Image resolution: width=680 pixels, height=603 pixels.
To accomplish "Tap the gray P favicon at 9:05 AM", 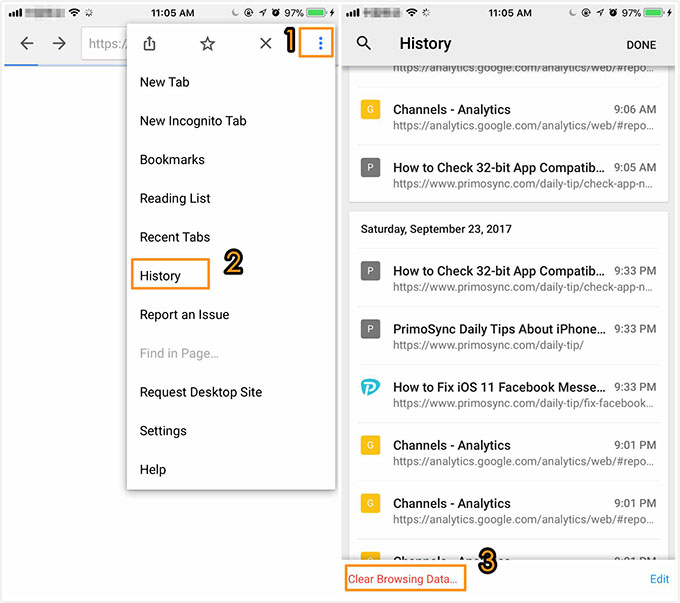I will (370, 167).
